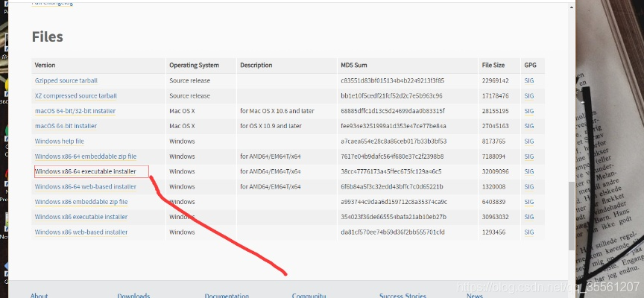Select the macOS 64-bit installer download
This screenshot has height=298, width=644.
[x=66, y=126]
